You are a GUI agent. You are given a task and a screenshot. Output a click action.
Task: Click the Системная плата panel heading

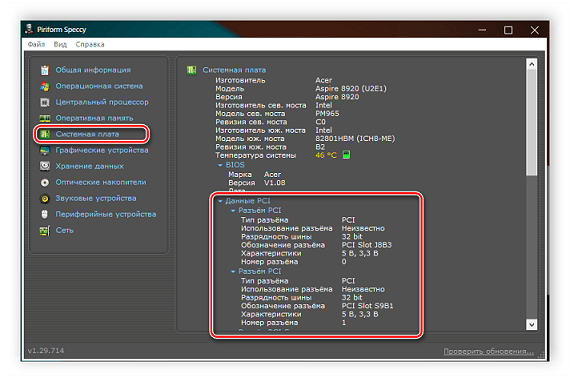(234, 70)
